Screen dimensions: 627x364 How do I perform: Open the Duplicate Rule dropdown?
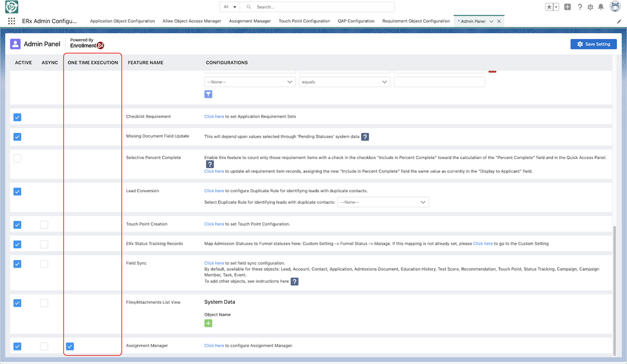coord(383,202)
